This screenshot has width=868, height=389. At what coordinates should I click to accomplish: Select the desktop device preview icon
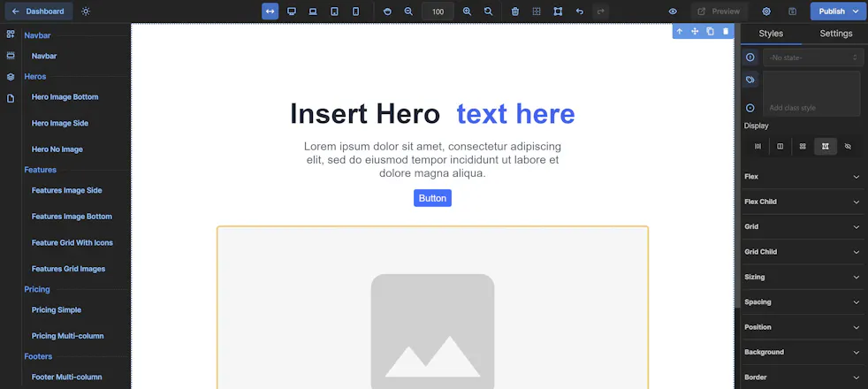tap(292, 11)
